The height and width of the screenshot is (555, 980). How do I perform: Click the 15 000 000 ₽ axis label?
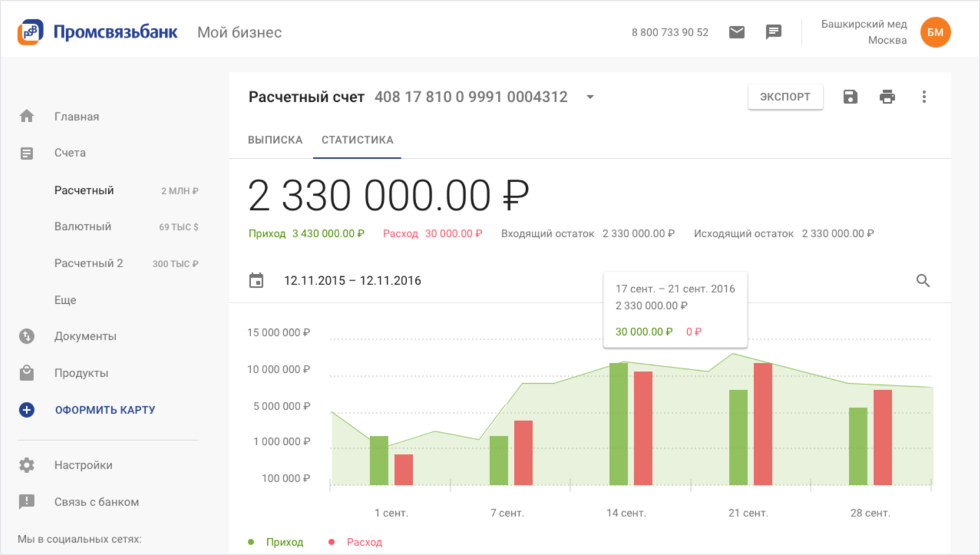(279, 333)
